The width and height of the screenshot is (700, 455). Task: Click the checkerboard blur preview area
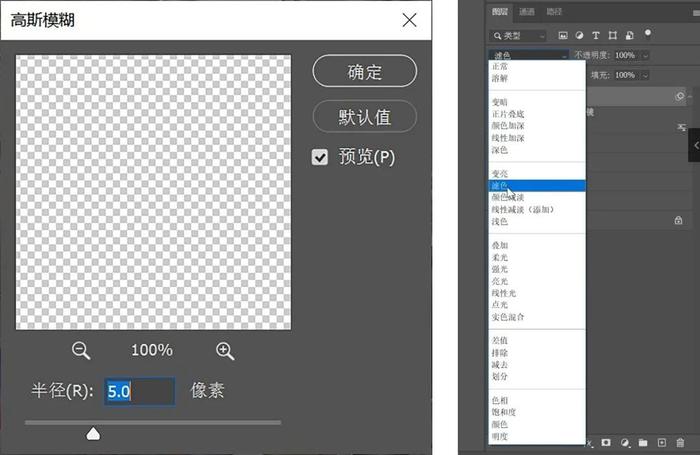click(153, 192)
